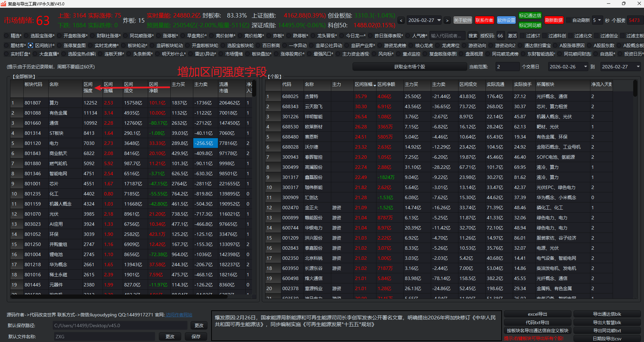Enable the 自动刷新 checkbox

pos(568,20)
